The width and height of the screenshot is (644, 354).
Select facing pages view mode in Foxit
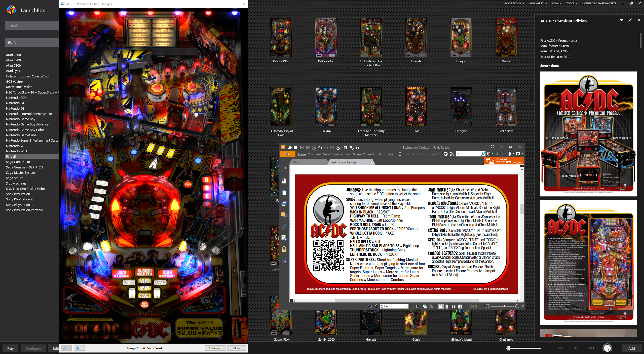(x=453, y=306)
